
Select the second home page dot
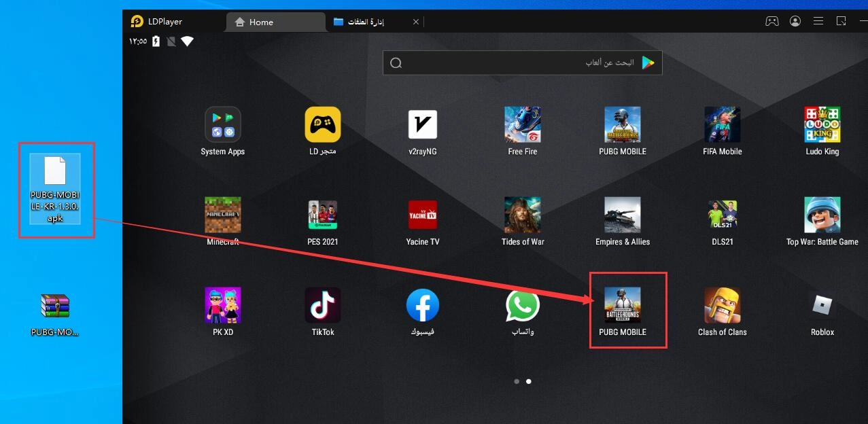tap(529, 381)
